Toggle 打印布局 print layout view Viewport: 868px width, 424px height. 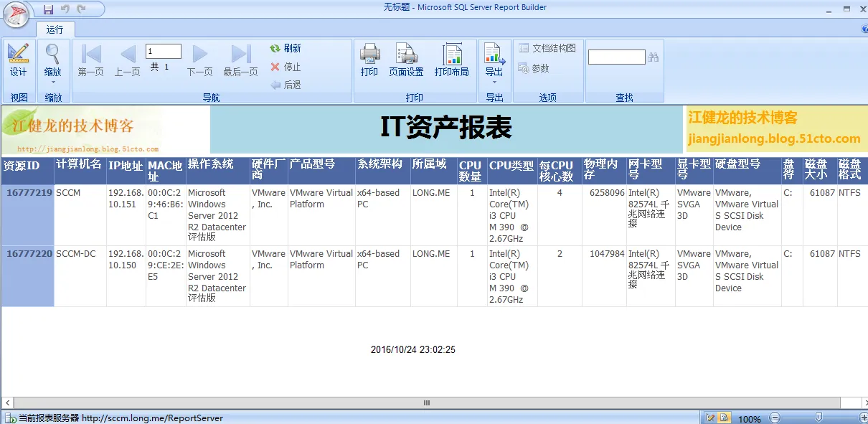452,60
